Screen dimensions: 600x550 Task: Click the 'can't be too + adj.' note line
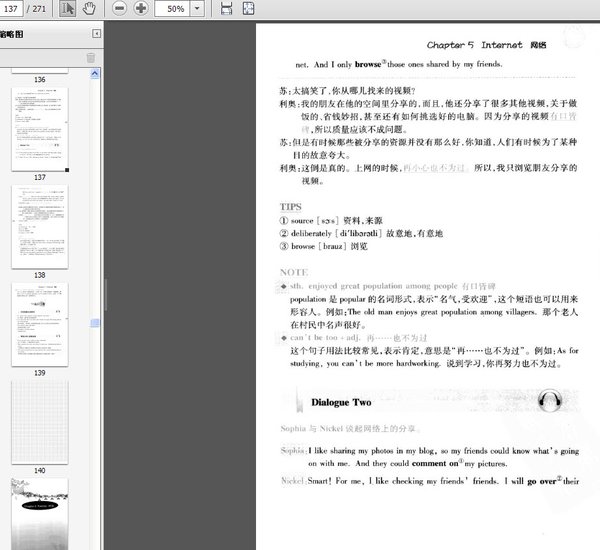coord(359,338)
